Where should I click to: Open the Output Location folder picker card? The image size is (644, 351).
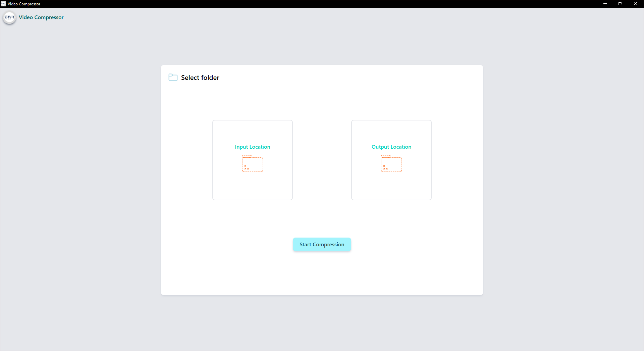391,160
